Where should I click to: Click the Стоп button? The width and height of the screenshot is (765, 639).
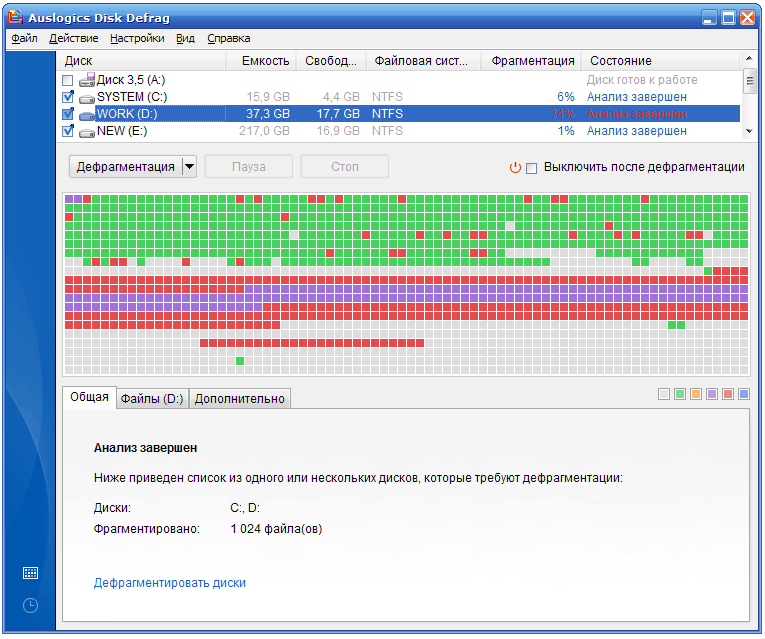point(345,167)
